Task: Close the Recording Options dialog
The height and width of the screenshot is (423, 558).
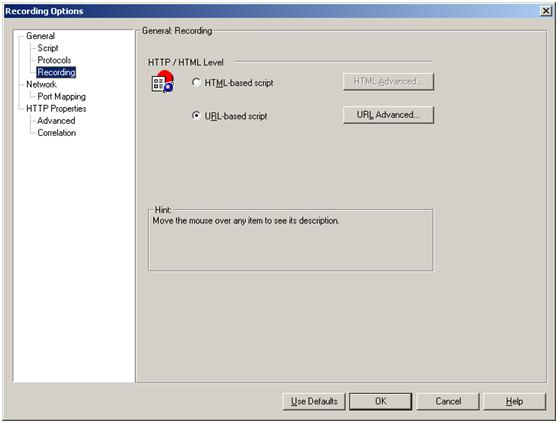Action: pyautogui.click(x=546, y=11)
